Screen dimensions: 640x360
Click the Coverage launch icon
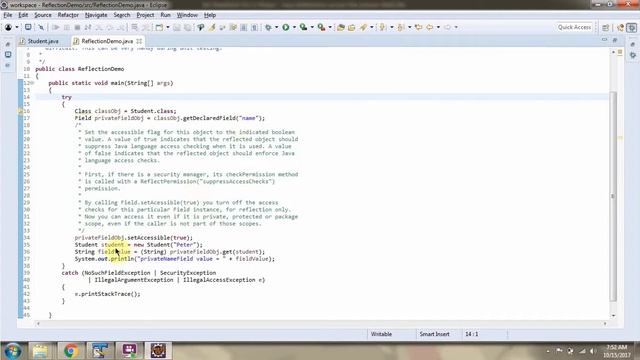pyautogui.click(x=303, y=27)
